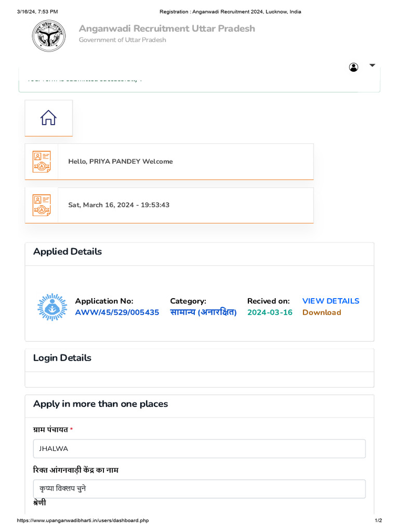This screenshot has width=399, height=532.
Task: Click the Sat, March 16, 2024 timestamp
Action: (x=119, y=205)
